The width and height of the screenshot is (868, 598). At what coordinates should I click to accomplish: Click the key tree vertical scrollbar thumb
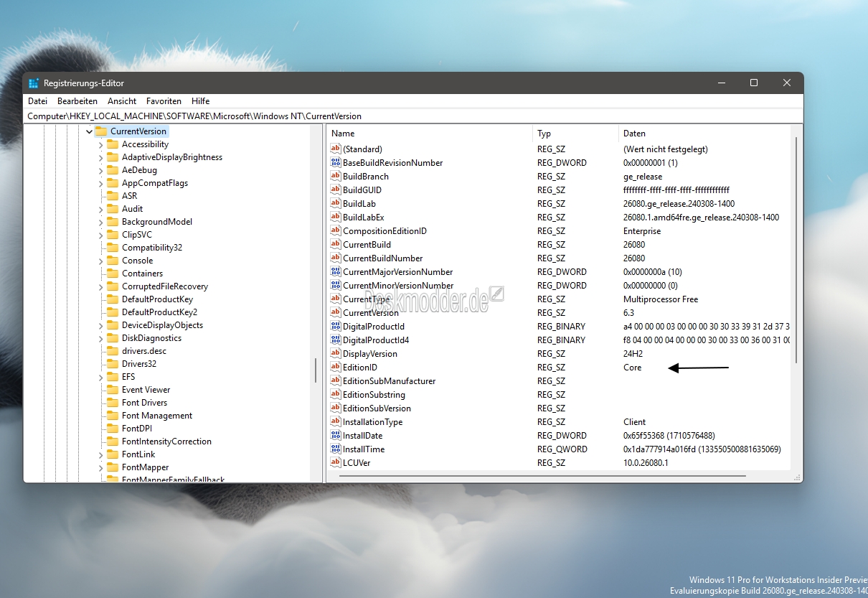[316, 370]
